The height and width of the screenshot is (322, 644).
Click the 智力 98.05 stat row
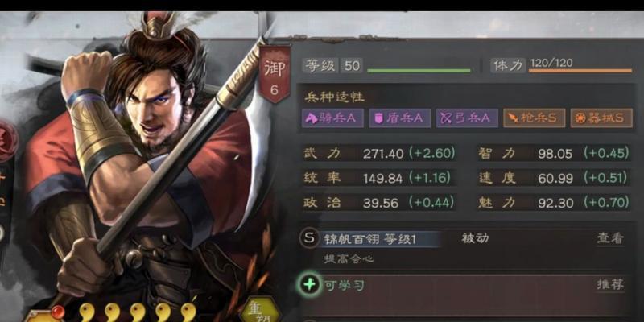(x=554, y=154)
